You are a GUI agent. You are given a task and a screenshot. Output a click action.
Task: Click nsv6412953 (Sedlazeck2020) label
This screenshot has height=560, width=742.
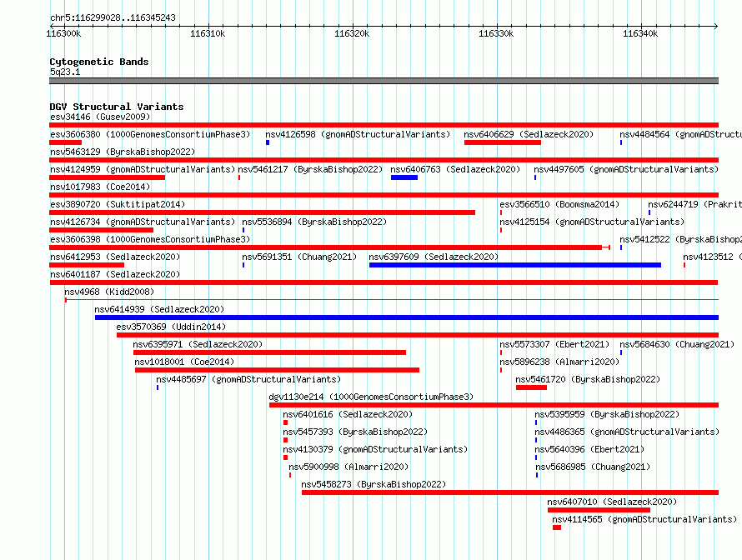(115, 257)
